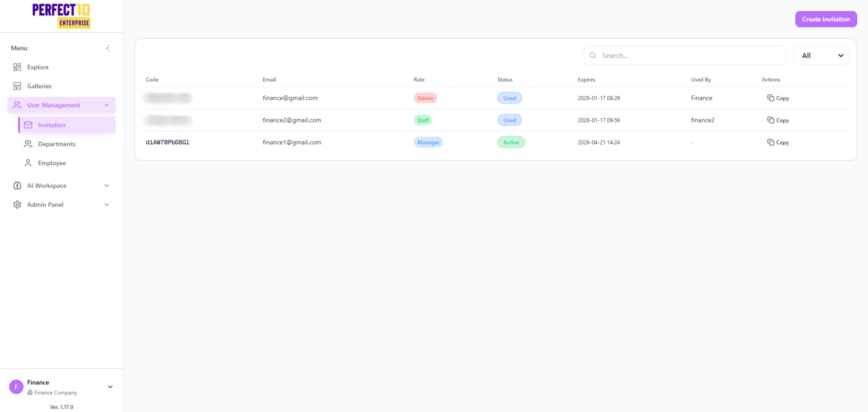This screenshot has height=412, width=868.
Task: Click copy icon in finance@gmail.com row
Action: [x=770, y=98]
